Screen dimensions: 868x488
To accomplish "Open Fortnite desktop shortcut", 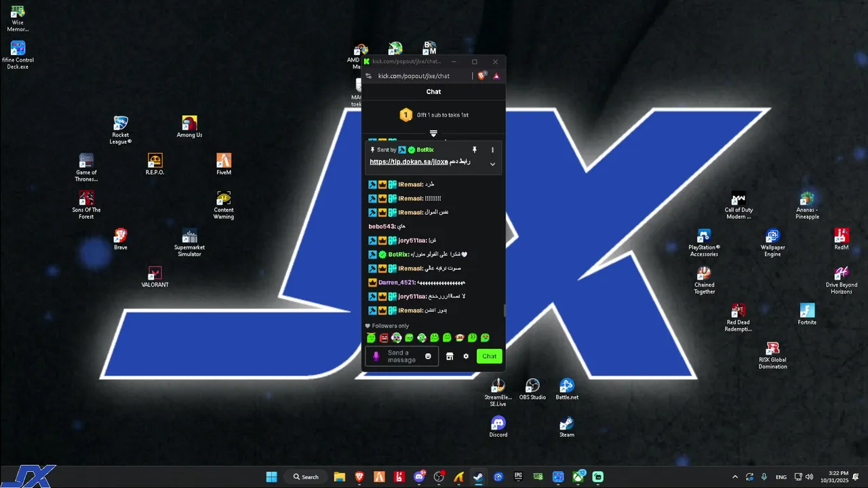I will pyautogui.click(x=807, y=314).
